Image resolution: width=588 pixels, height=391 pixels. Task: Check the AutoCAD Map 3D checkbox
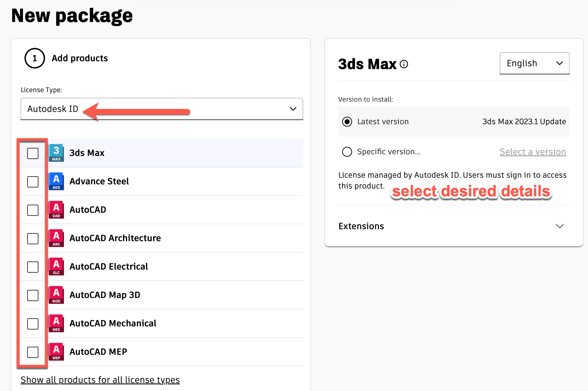tap(33, 295)
